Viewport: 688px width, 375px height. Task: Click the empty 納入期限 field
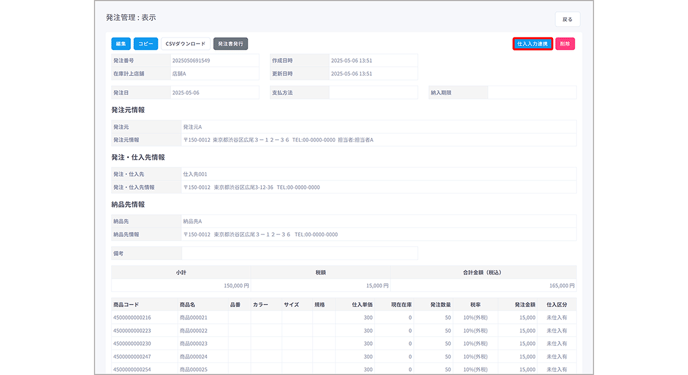click(x=532, y=93)
